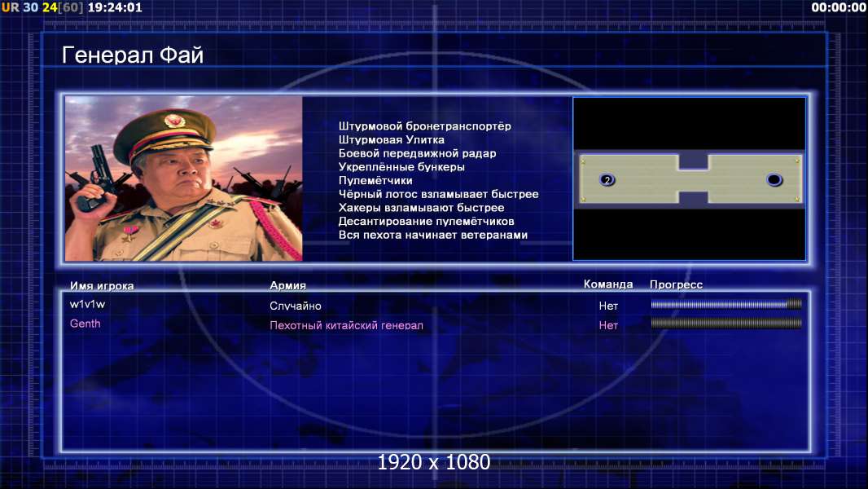Click the General Fai portrait image

pyautogui.click(x=184, y=178)
